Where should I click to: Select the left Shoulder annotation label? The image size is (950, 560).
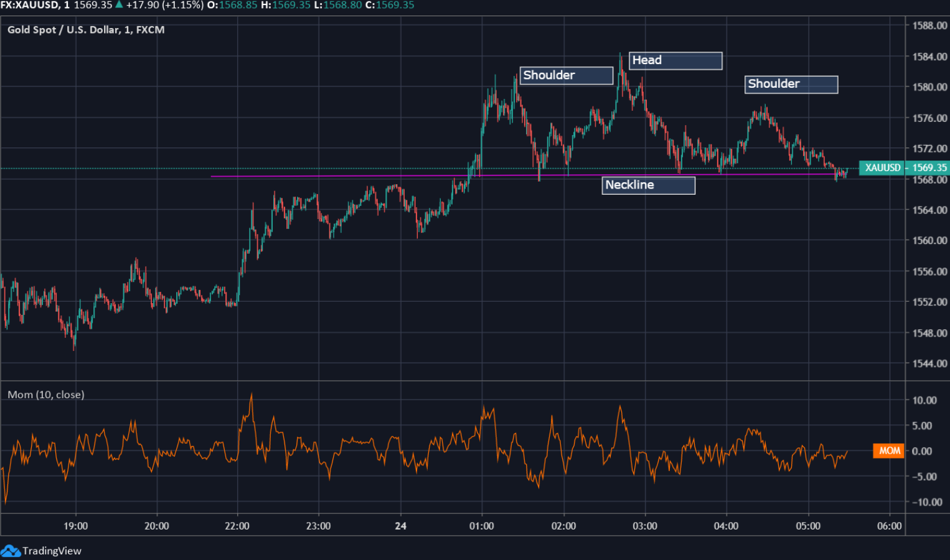tap(566, 75)
